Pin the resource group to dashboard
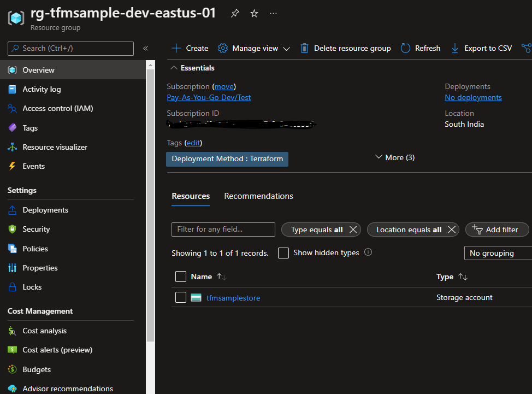This screenshot has height=394, width=532. pyautogui.click(x=234, y=13)
